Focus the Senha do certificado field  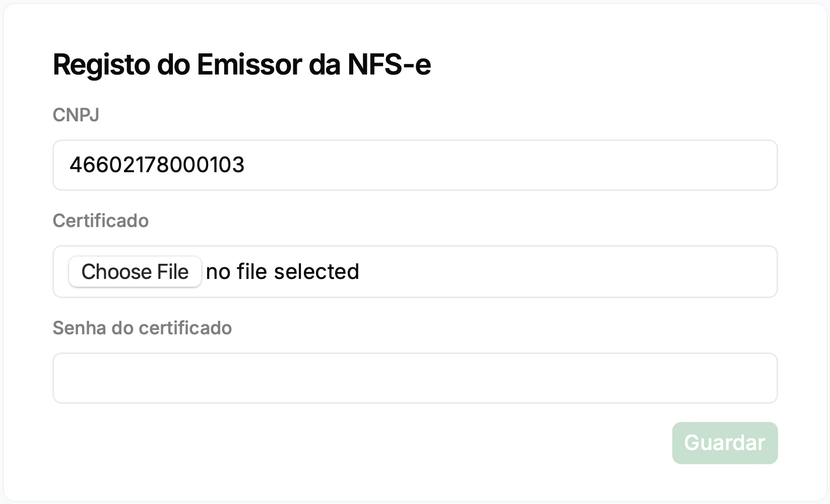(x=415, y=378)
